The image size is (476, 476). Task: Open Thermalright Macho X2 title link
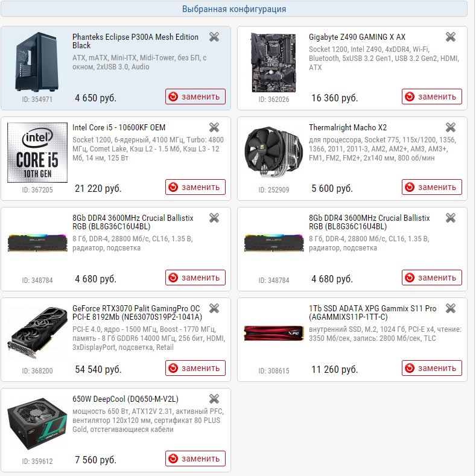point(348,127)
